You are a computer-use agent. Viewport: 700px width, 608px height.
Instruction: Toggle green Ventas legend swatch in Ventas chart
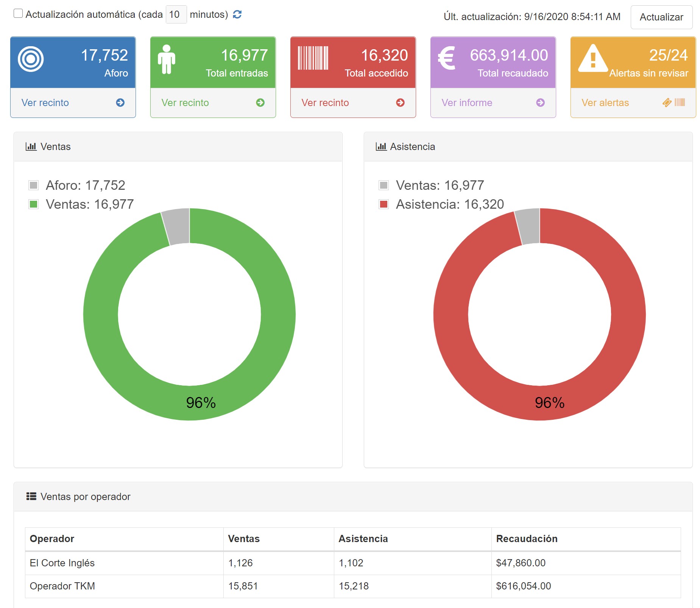click(34, 204)
